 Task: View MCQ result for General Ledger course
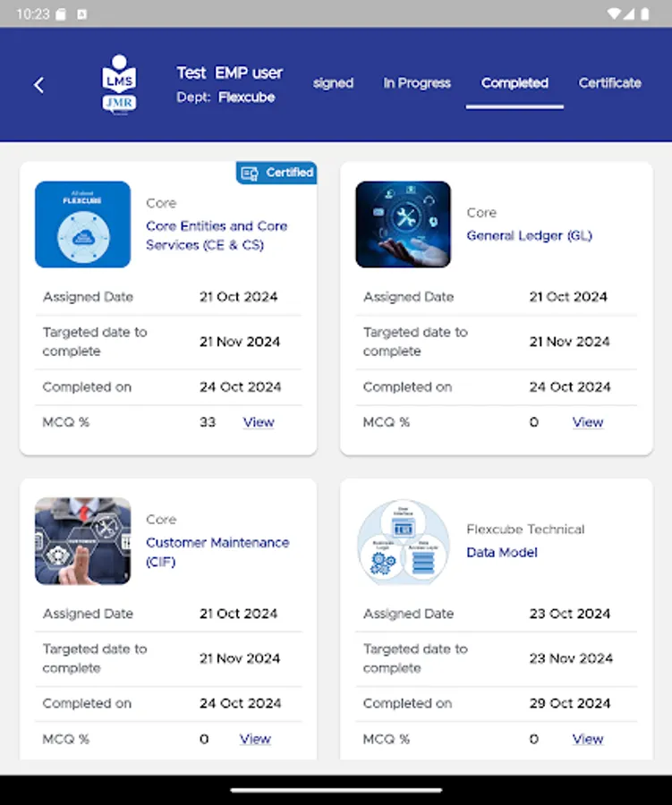(x=588, y=422)
